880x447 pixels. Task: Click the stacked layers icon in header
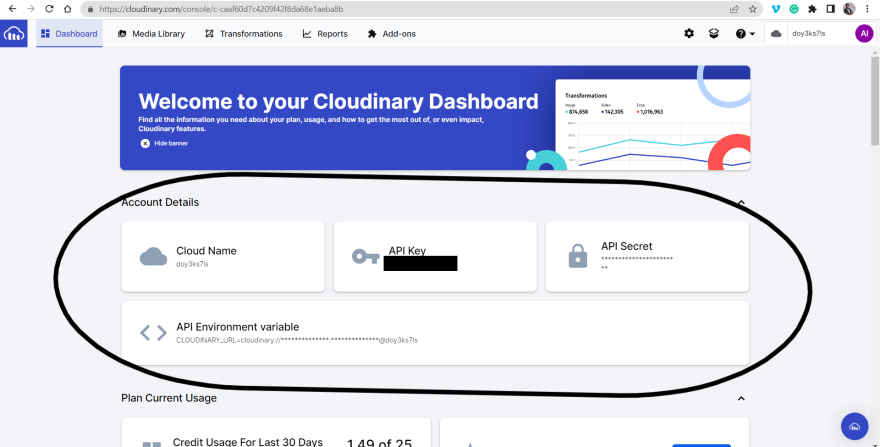click(x=714, y=34)
